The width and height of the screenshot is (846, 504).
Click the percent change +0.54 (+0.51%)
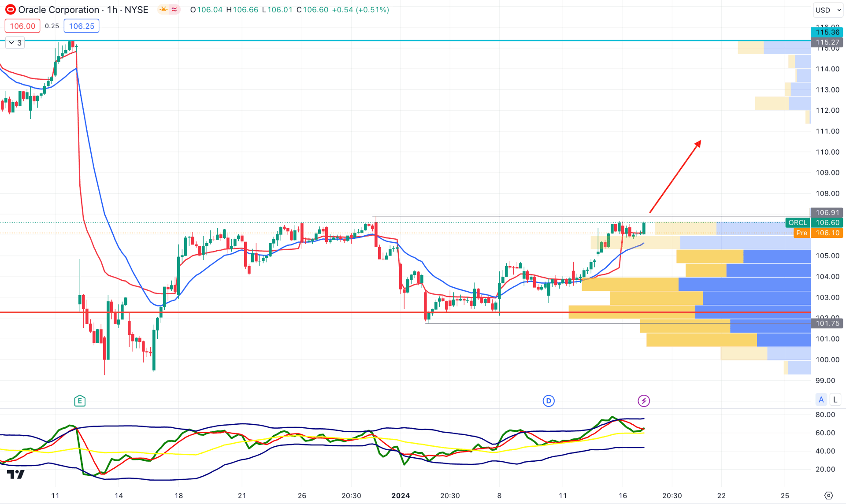360,10
